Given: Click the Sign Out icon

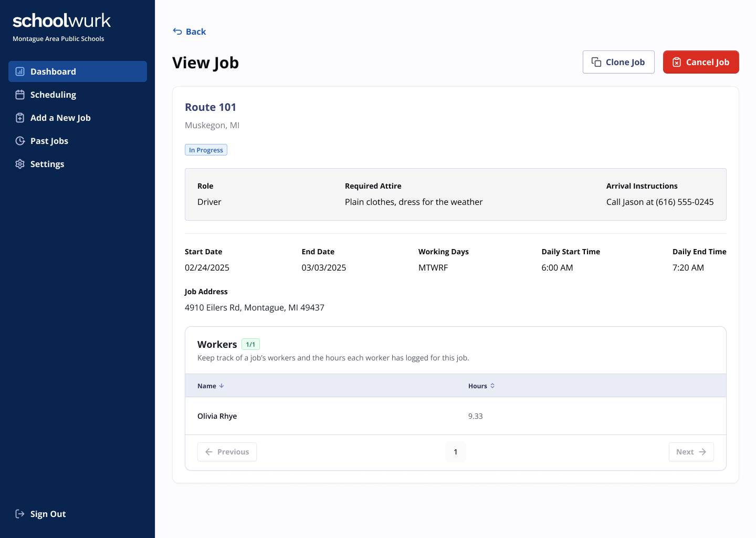Looking at the screenshot, I should click(20, 514).
